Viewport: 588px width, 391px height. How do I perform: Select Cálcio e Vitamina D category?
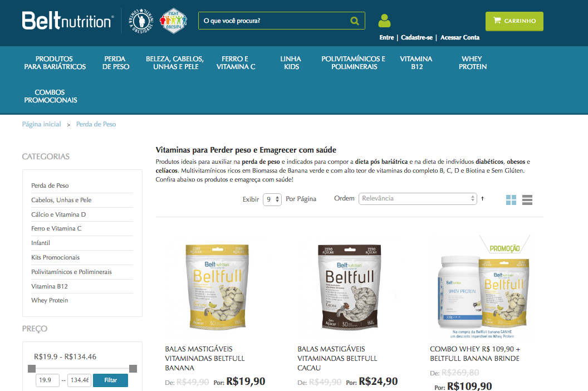(x=58, y=214)
